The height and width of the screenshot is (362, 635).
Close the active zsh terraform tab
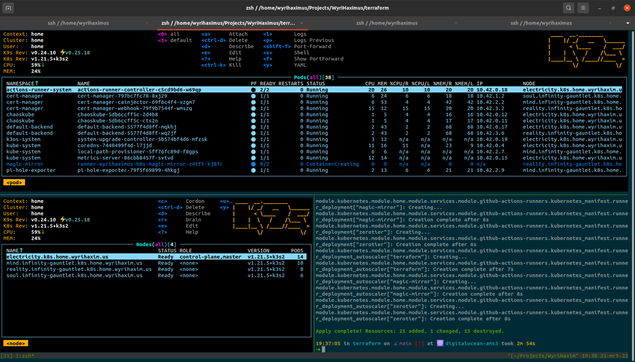tap(302, 23)
